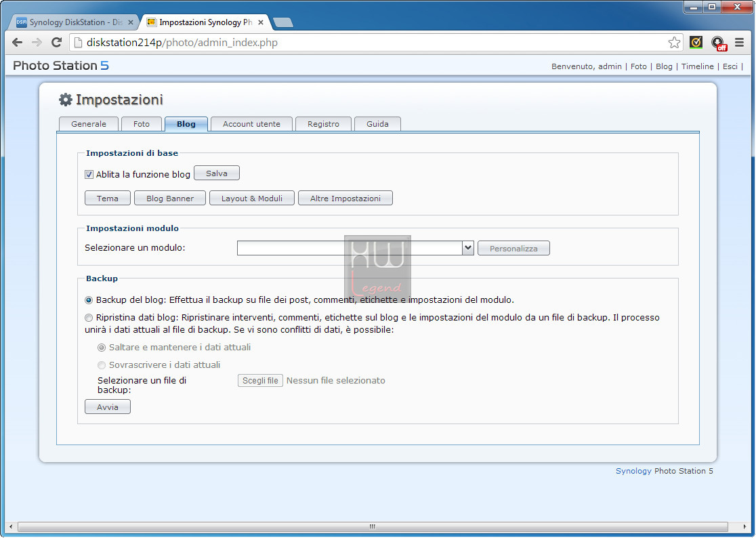Click the horizontal scrollbar left arrow
Image resolution: width=756 pixels, height=538 pixels.
[x=11, y=526]
